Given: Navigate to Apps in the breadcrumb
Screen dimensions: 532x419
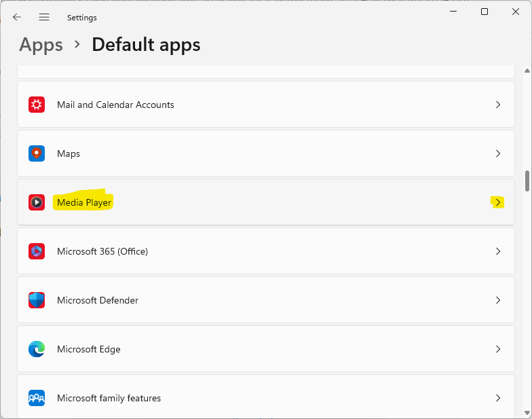Looking at the screenshot, I should [x=41, y=45].
